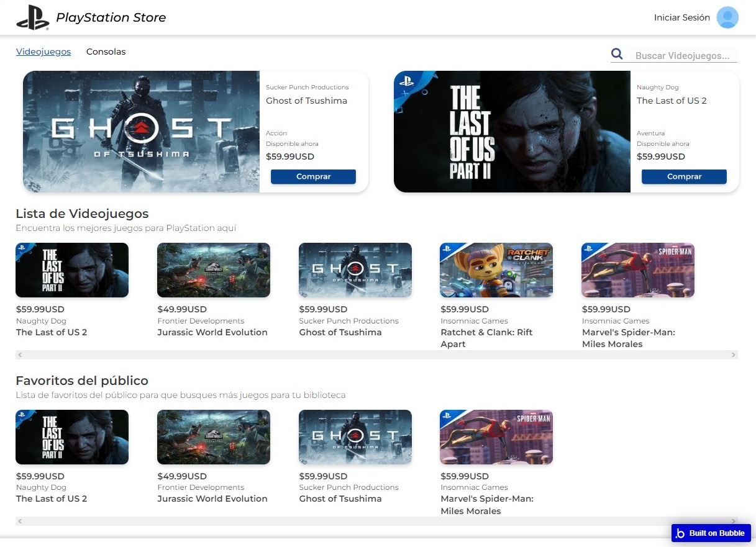Image resolution: width=756 pixels, height=547 pixels.
Task: Click the Aventura genre label
Action: coord(650,133)
